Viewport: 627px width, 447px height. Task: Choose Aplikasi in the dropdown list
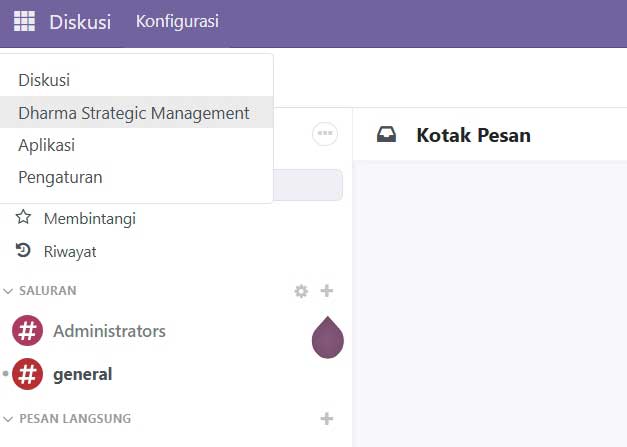[x=136, y=145]
